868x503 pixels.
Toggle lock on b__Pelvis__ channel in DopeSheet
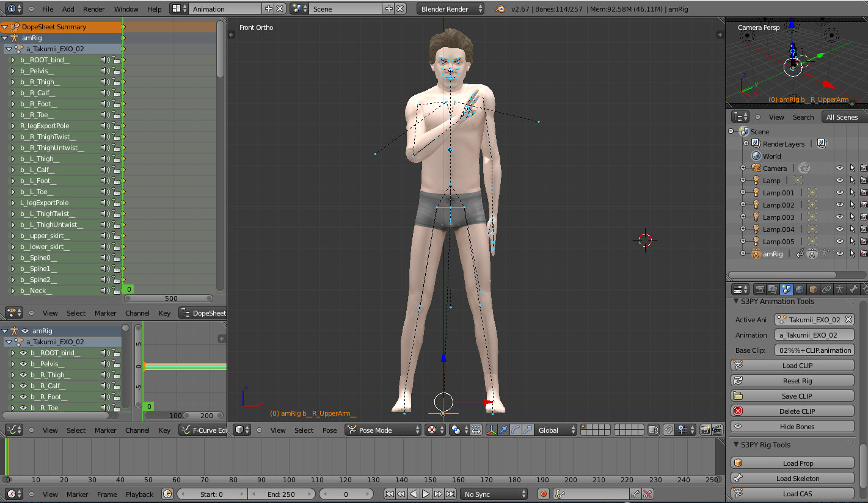click(x=115, y=71)
